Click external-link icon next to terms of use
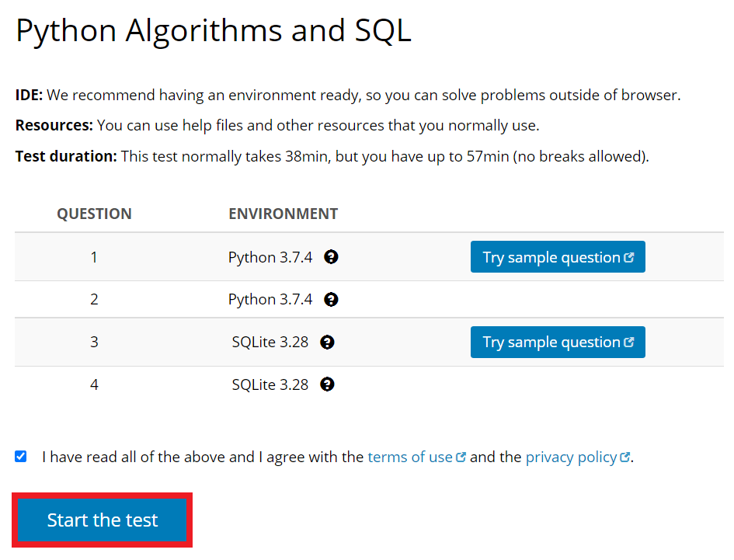 point(461,457)
